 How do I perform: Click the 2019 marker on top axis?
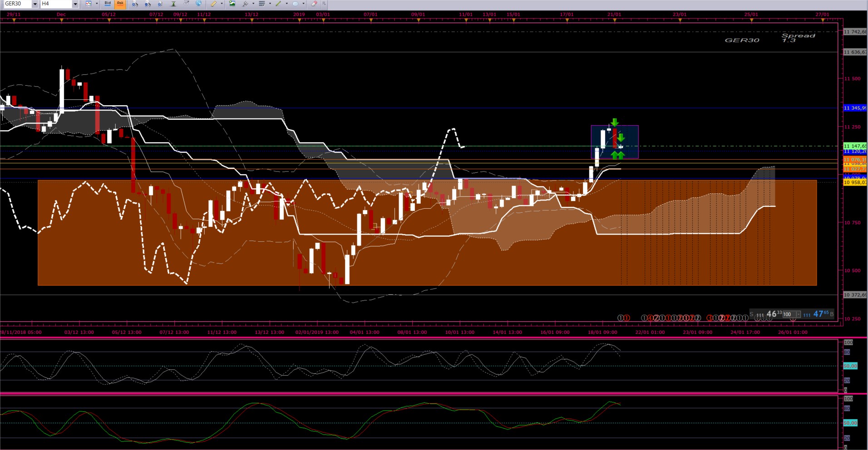pyautogui.click(x=299, y=15)
